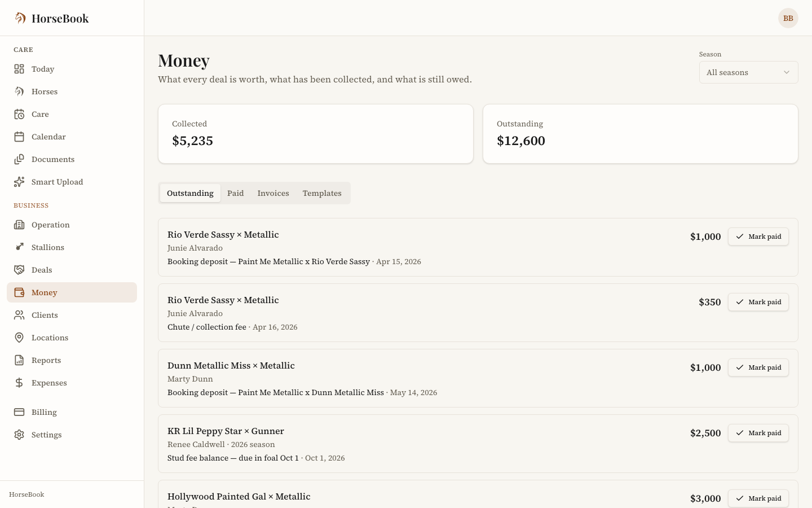The height and width of the screenshot is (508, 812).
Task: Mark paid the Dunn Metallic Miss deposit
Action: point(758,367)
